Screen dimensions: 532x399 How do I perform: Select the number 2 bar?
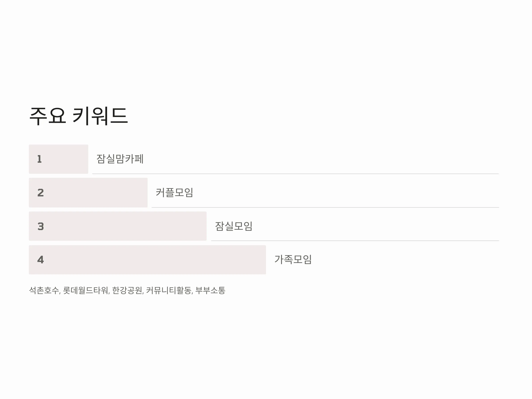(88, 193)
